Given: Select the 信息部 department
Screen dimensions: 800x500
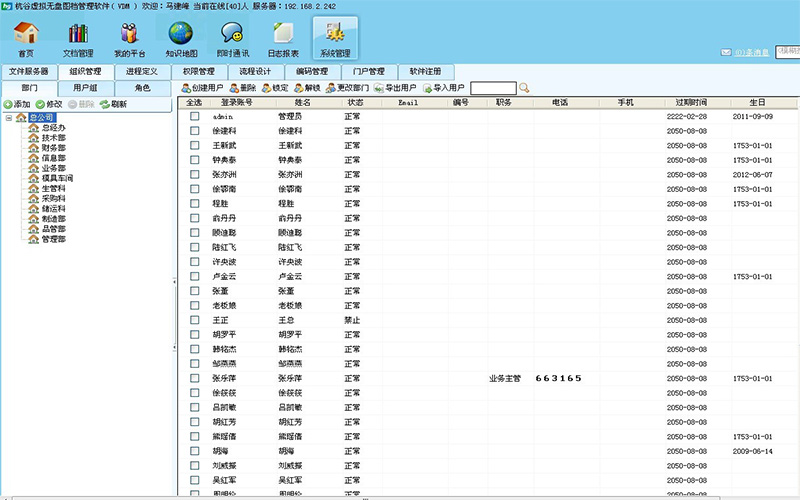Looking at the screenshot, I should (54, 158).
